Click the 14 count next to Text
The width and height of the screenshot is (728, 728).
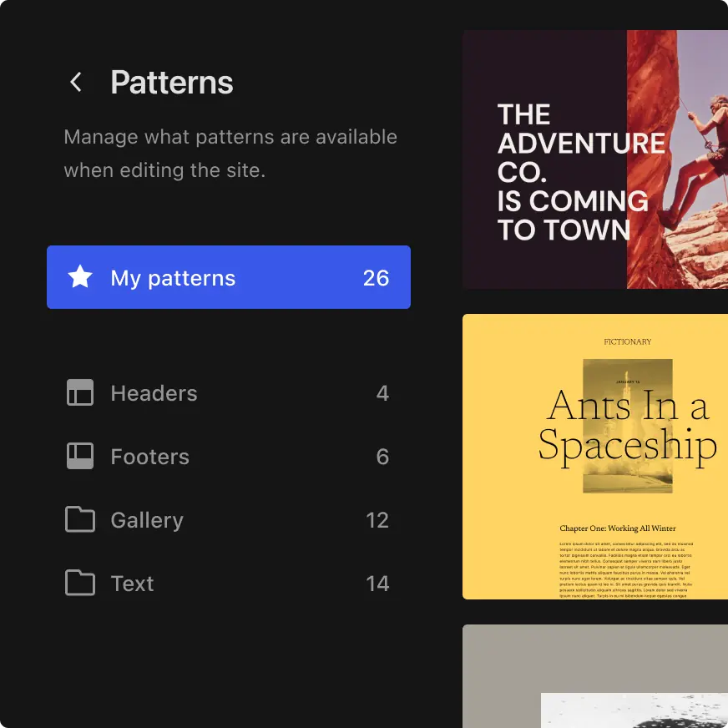(377, 584)
